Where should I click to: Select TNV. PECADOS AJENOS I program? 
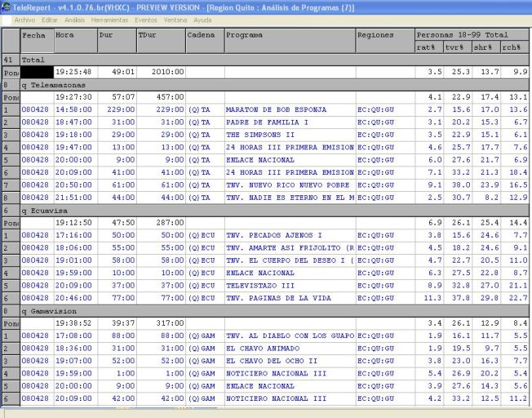(274, 235)
